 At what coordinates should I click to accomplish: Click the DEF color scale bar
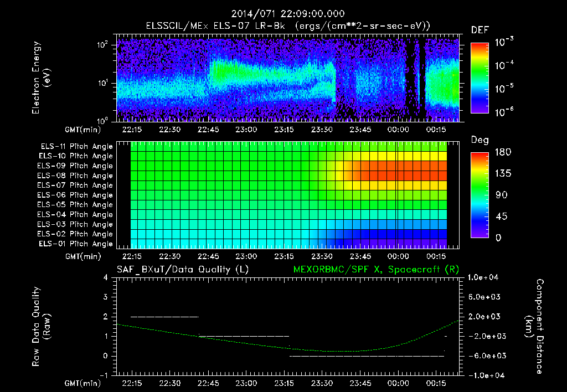(x=480, y=78)
